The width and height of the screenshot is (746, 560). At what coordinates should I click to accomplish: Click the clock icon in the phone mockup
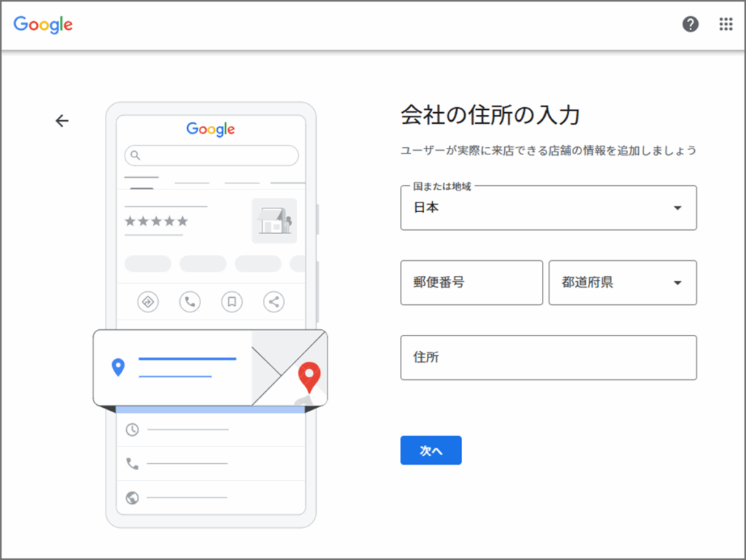point(131,430)
